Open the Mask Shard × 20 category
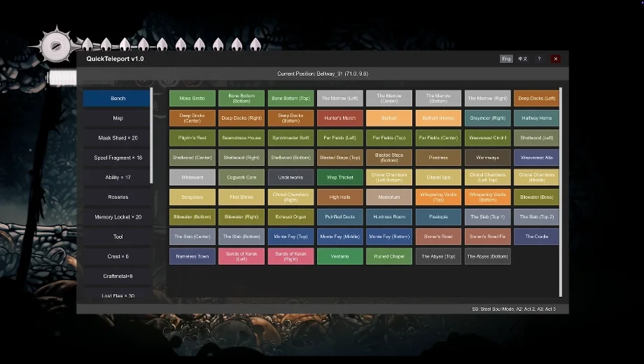Viewport: 644px width, 364px height. click(x=118, y=138)
